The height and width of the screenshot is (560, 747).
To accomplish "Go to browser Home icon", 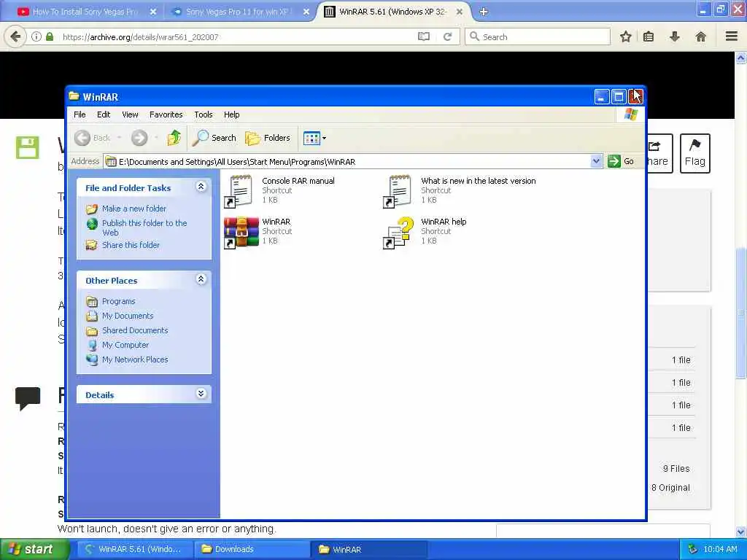I will (x=701, y=36).
